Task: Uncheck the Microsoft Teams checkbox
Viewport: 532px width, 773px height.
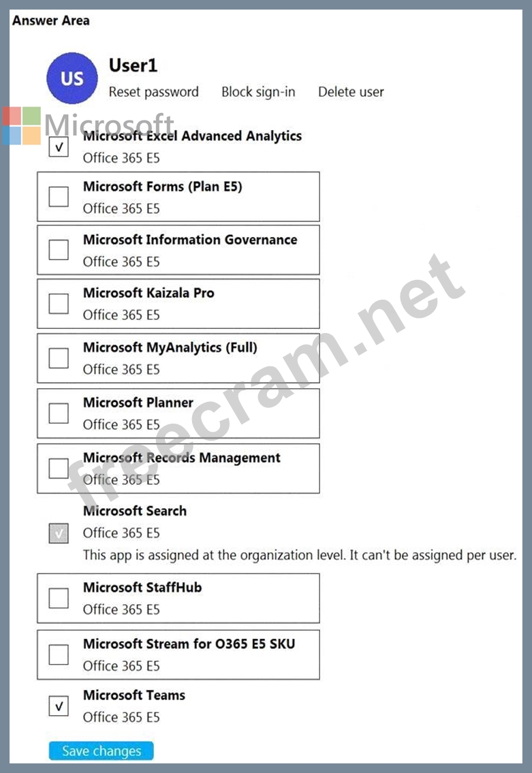Action: point(59,706)
